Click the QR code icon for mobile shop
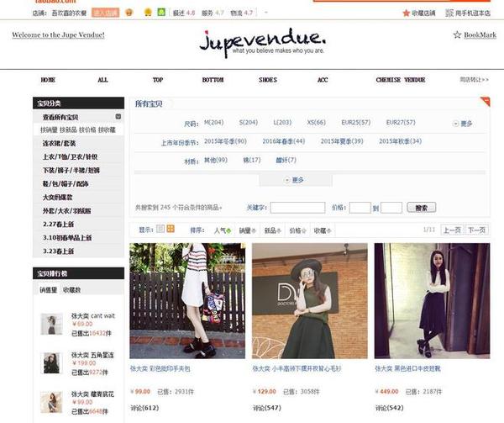504x423 pixels. click(x=449, y=13)
